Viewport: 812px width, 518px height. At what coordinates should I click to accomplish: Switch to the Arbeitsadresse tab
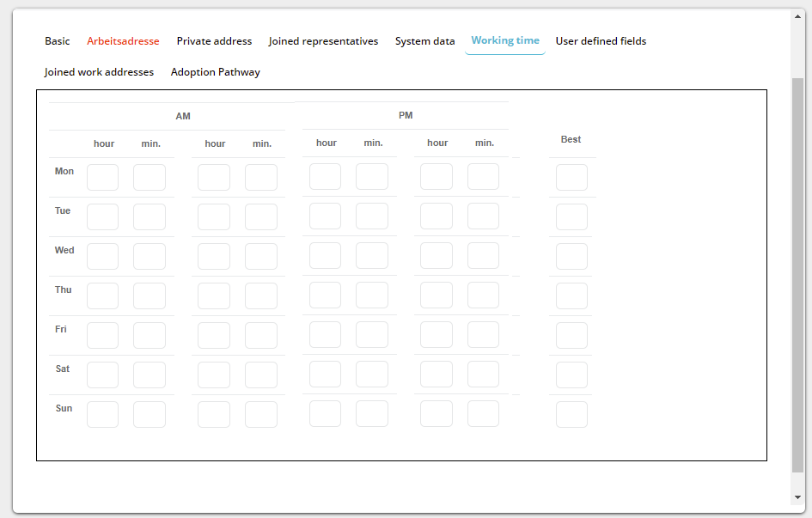(x=123, y=41)
